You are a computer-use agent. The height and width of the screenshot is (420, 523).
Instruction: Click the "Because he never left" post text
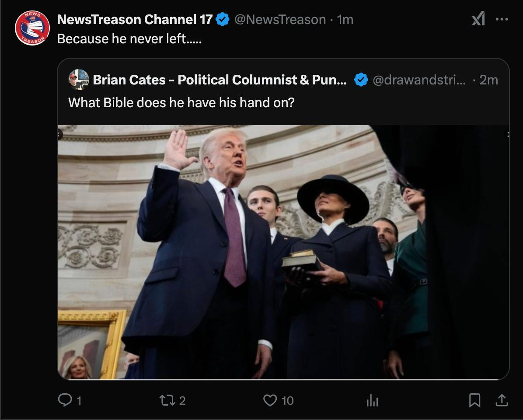129,39
